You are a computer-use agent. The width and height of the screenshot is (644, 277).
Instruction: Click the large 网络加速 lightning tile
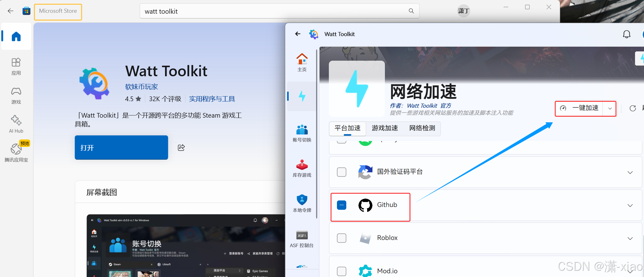point(357,89)
